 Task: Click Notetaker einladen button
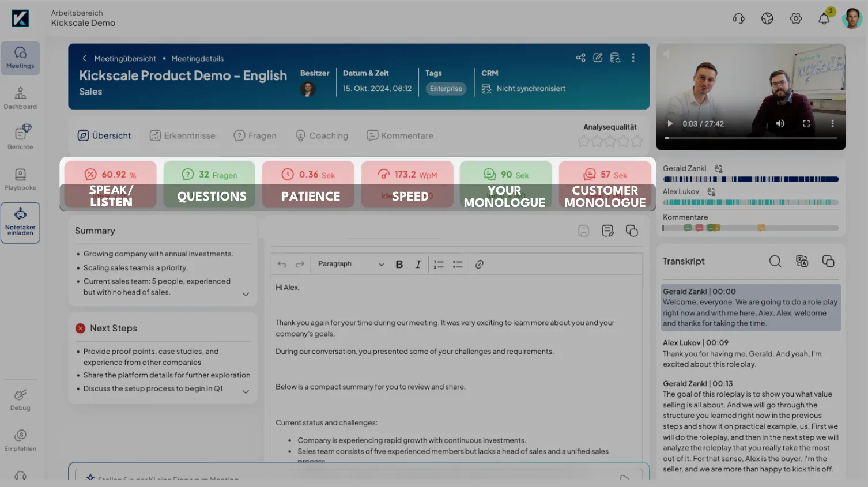click(x=20, y=222)
